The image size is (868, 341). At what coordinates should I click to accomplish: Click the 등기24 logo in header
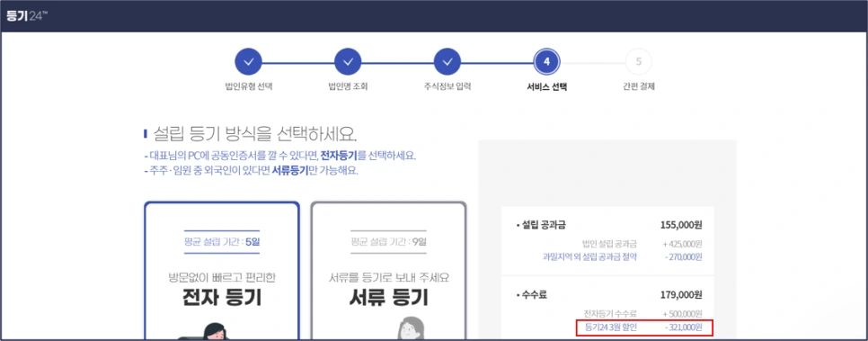(x=27, y=15)
